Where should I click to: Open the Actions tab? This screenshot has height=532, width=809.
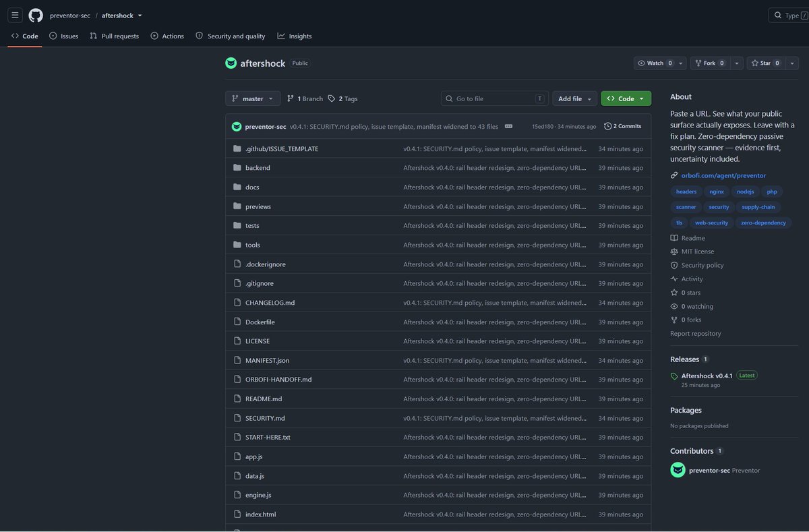click(x=167, y=36)
